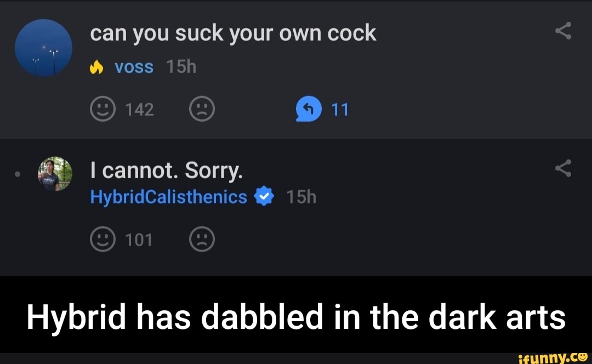
Task: Click the reply count 11
Action: [x=339, y=110]
